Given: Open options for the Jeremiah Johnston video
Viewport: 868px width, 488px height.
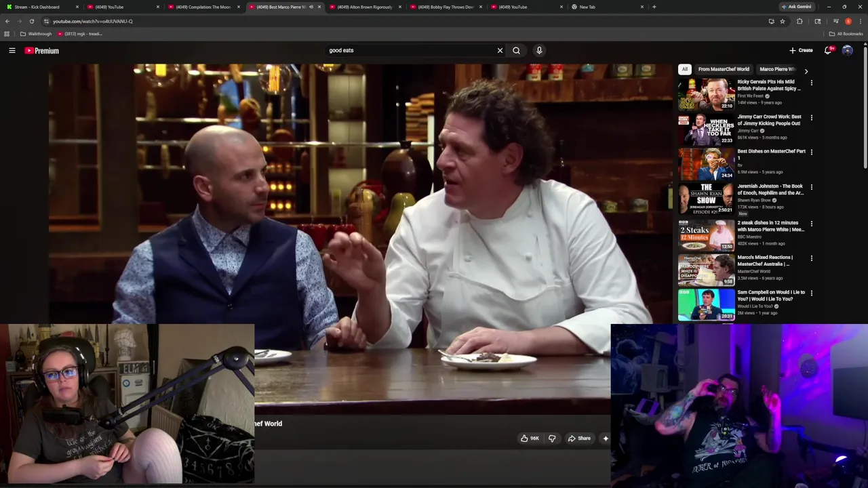Looking at the screenshot, I should pyautogui.click(x=811, y=187).
